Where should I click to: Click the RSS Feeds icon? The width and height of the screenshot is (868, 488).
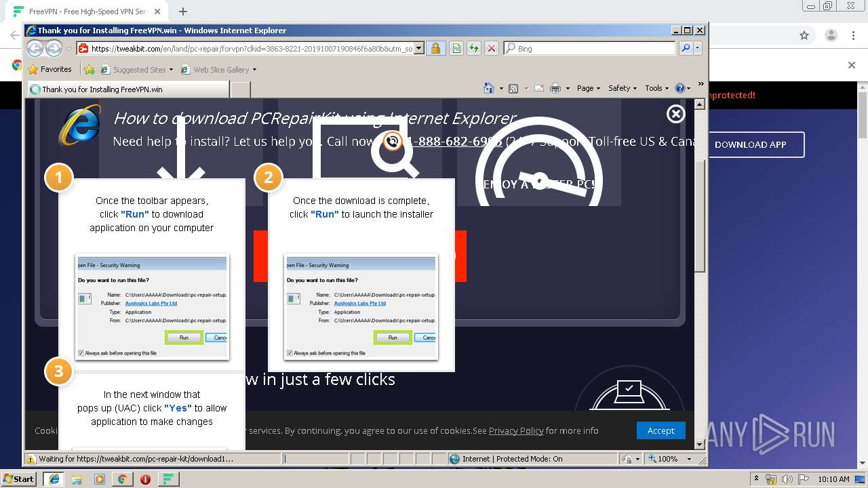513,88
